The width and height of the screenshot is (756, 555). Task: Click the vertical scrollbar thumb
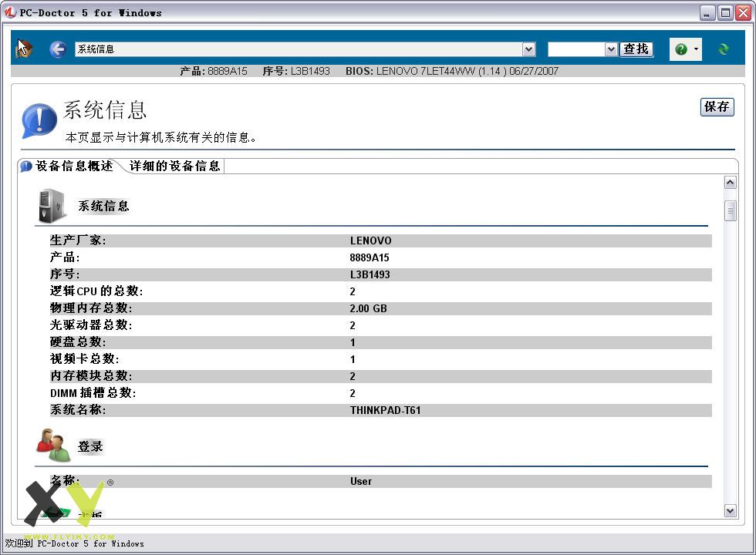point(730,210)
